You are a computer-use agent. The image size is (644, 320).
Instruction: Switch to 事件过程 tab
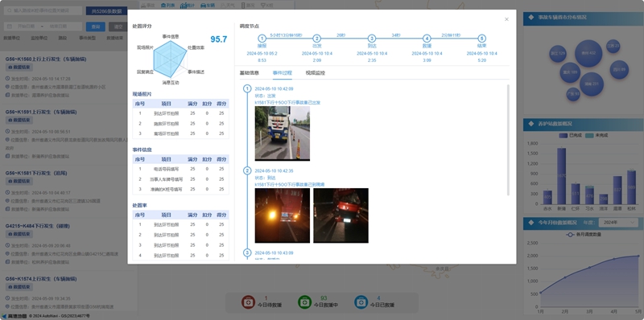point(283,73)
